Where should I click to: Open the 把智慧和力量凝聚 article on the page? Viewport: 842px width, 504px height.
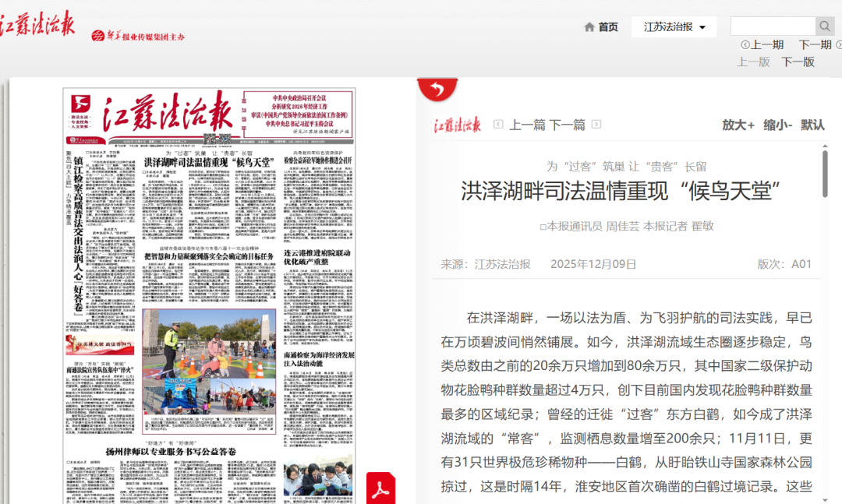pyautogui.click(x=209, y=256)
